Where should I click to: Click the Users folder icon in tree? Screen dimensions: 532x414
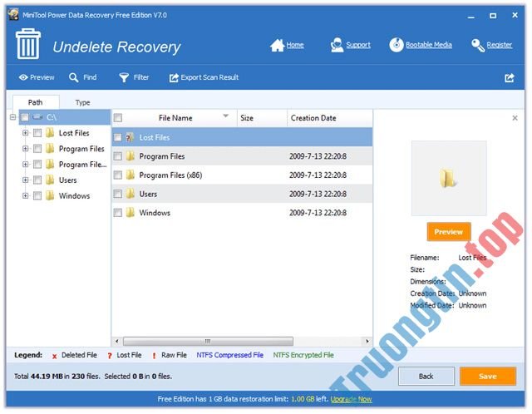coord(50,180)
